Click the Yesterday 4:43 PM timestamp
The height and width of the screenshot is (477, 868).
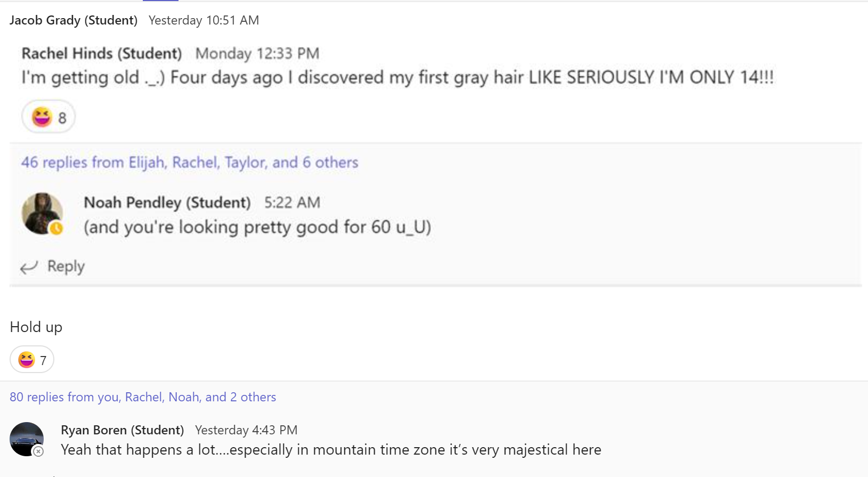pyautogui.click(x=246, y=430)
